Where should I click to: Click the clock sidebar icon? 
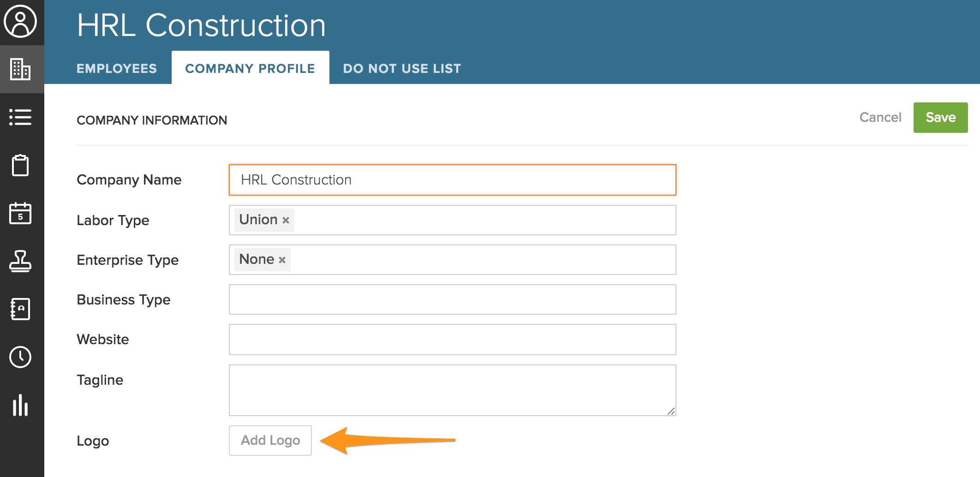coord(20,357)
